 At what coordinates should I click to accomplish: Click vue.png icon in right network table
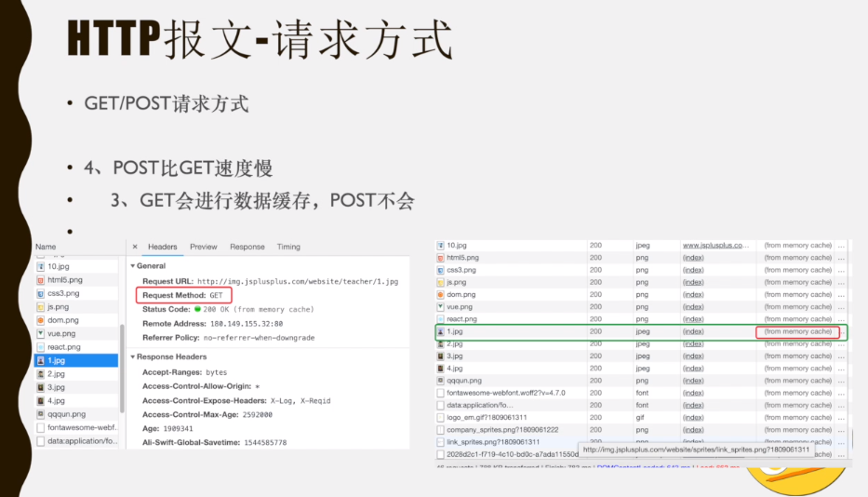point(441,306)
